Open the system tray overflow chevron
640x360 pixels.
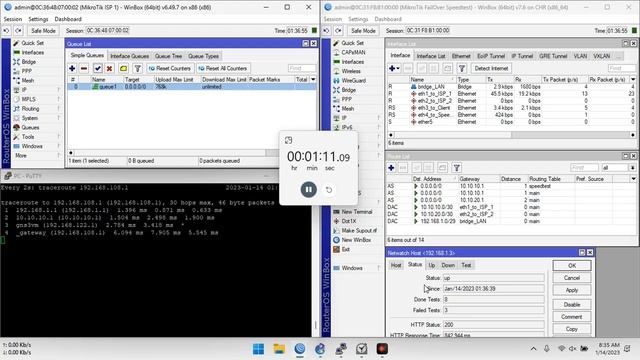tap(533, 349)
